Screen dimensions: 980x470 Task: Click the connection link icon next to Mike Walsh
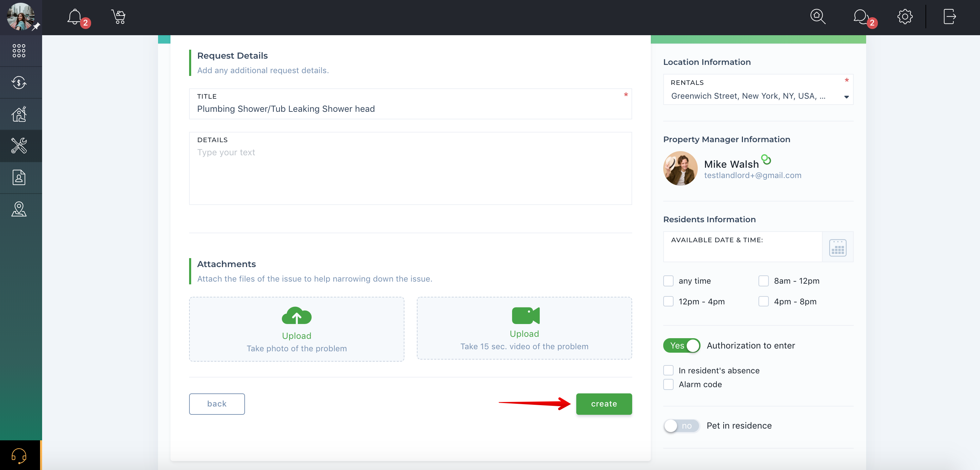(x=766, y=159)
